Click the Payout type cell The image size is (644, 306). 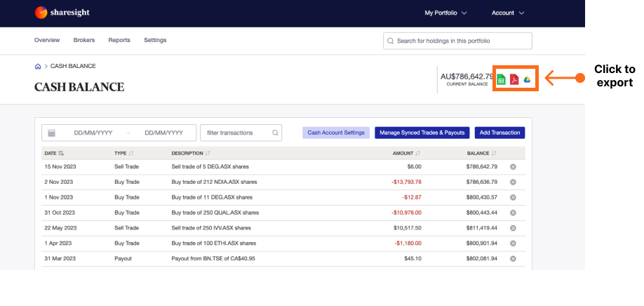(x=123, y=259)
